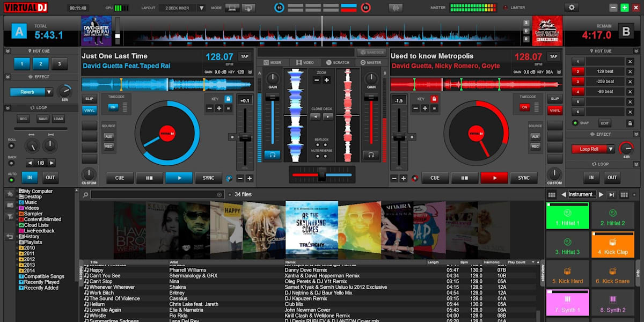Open the Reverb effect dropdown
Screen dimensions: 644x322
click(49, 92)
